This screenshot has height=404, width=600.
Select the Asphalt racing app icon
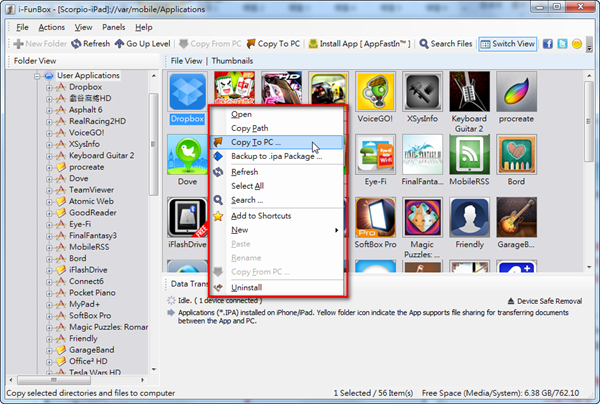click(282, 88)
